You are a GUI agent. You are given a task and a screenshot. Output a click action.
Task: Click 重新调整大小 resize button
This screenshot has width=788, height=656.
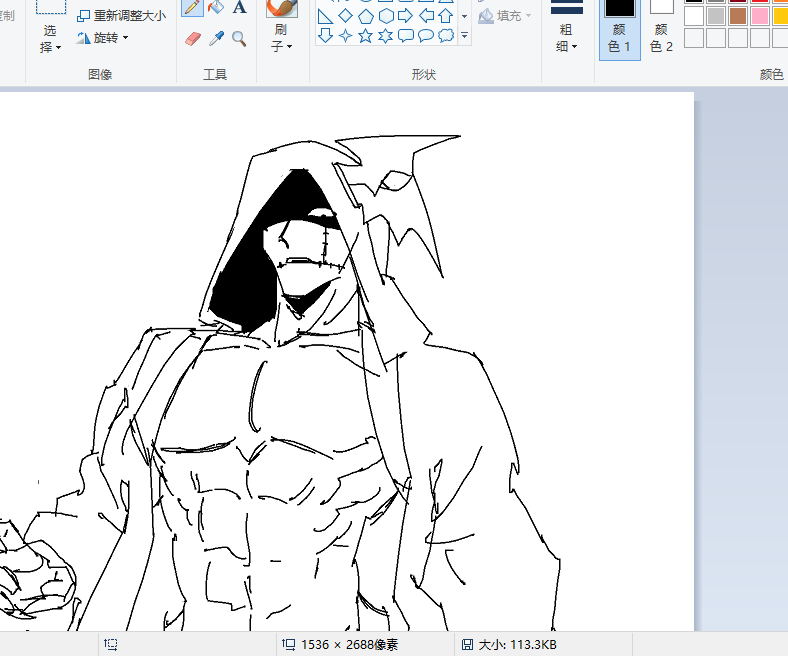122,16
